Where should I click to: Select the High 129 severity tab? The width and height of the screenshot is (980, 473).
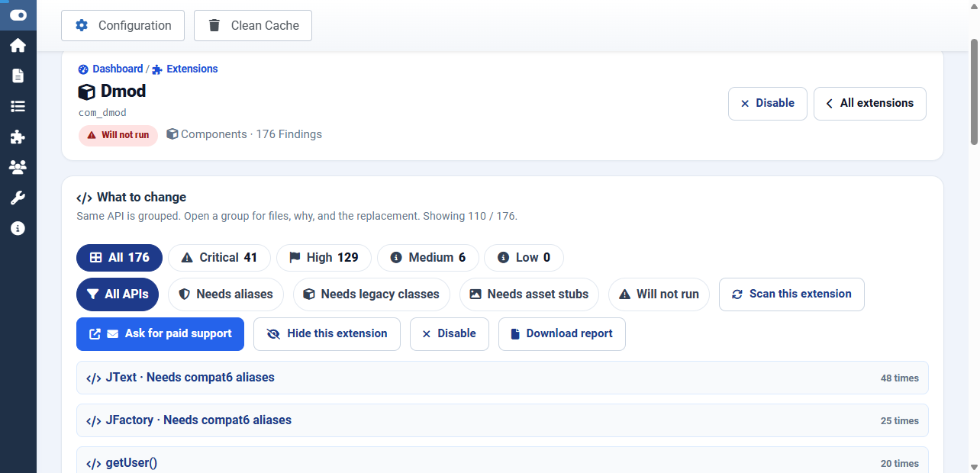[324, 258]
